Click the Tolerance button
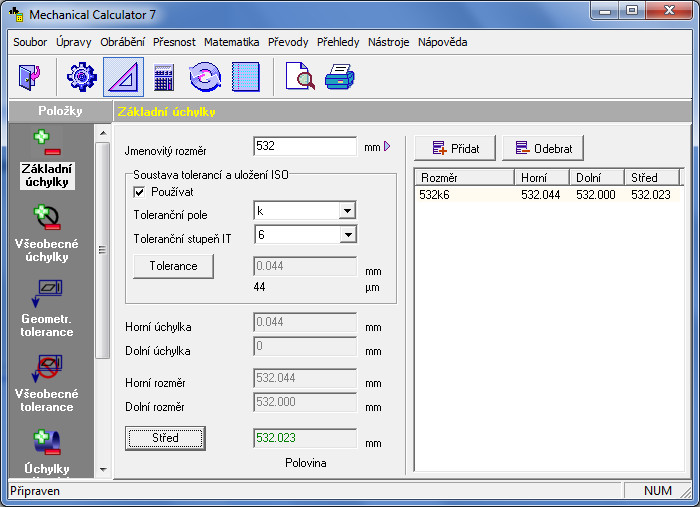This screenshot has width=700, height=507. pyautogui.click(x=173, y=266)
